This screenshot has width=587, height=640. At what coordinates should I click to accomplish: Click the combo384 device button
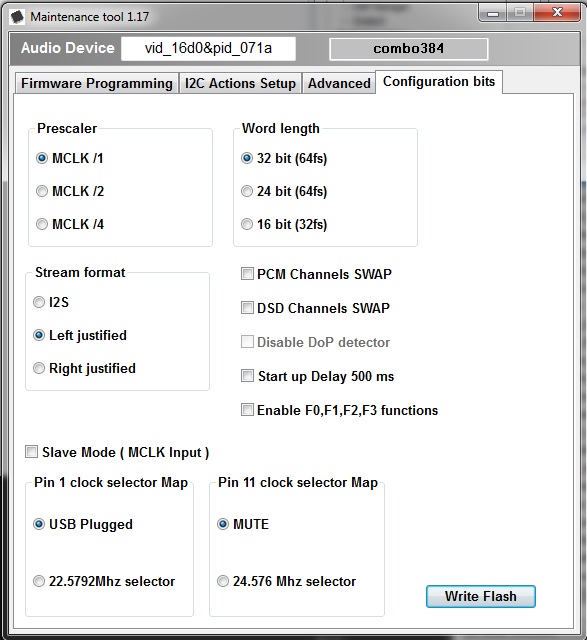pos(409,49)
